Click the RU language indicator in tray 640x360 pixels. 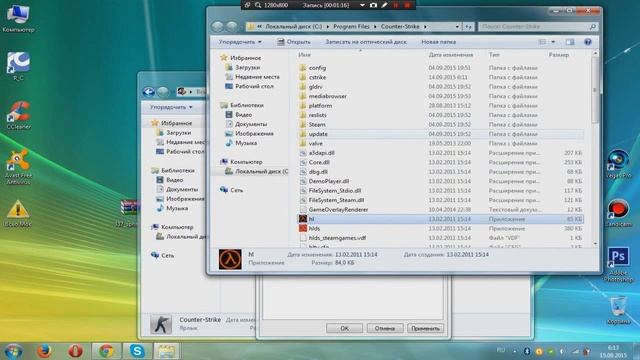[501, 350]
